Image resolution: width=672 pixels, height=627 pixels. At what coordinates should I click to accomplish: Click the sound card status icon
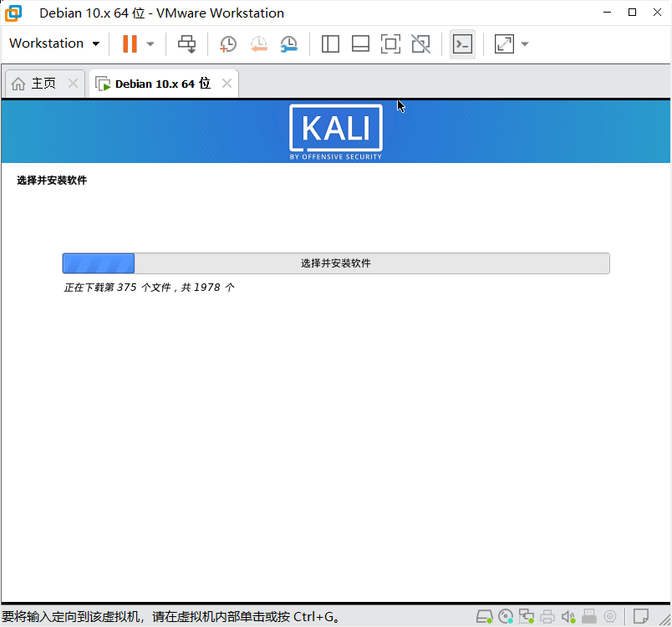pyautogui.click(x=568, y=617)
